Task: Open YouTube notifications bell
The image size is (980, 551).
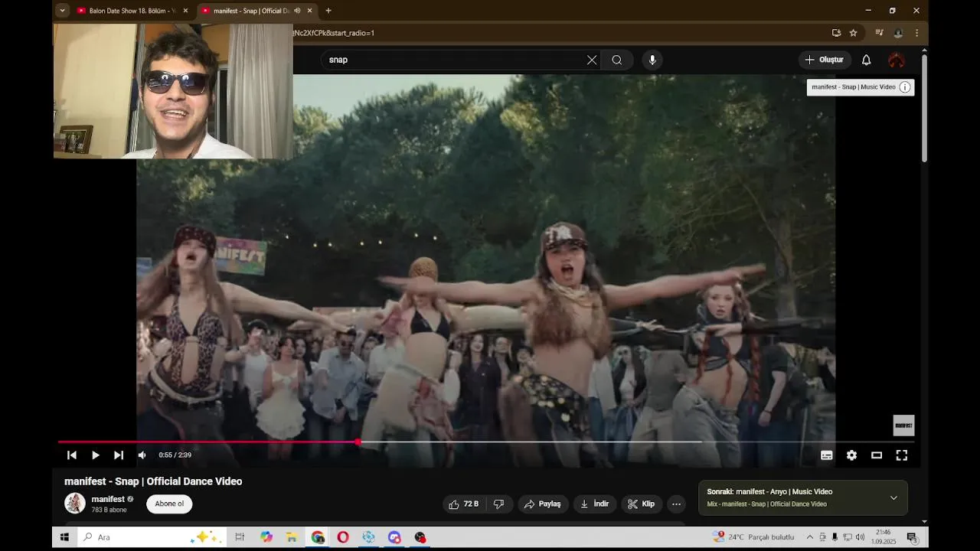Action: pos(867,60)
